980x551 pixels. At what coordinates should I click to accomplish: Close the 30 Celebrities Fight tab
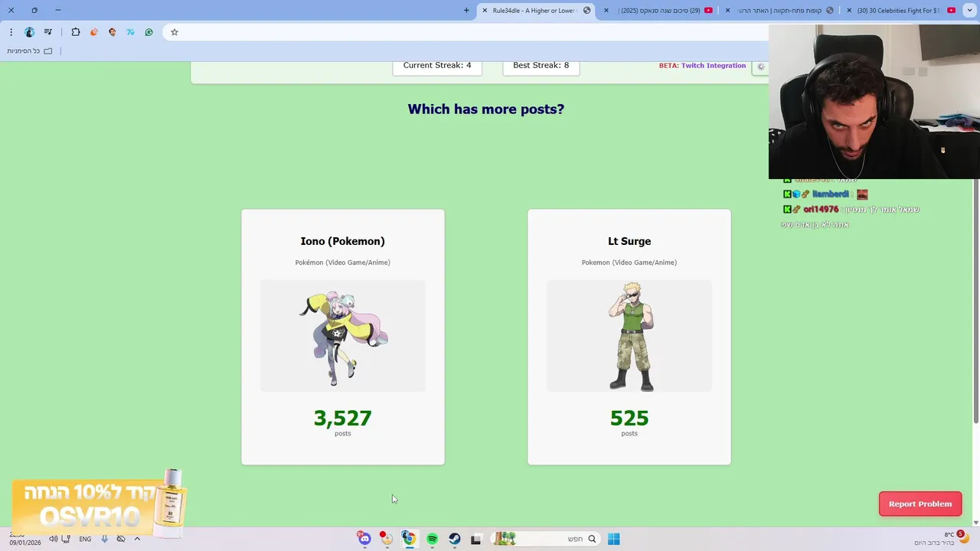[x=849, y=10]
